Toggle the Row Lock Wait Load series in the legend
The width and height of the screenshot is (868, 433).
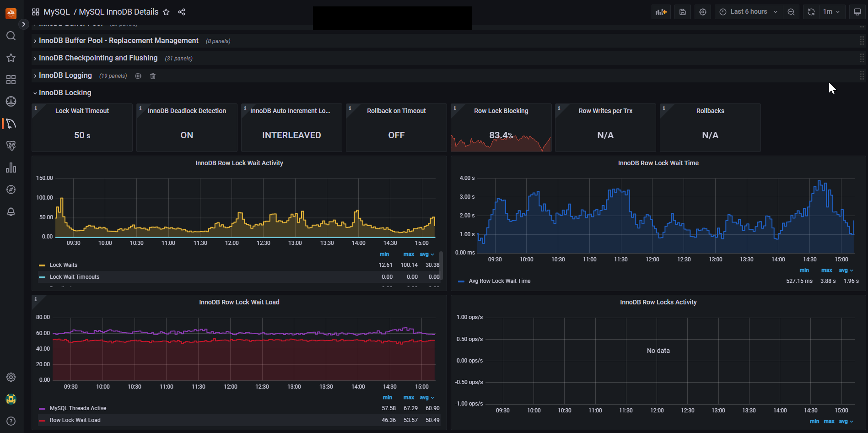(75, 420)
